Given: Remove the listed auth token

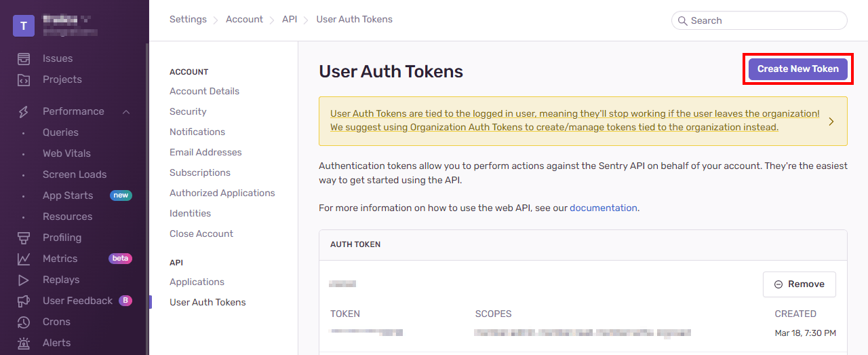Looking at the screenshot, I should [799, 284].
